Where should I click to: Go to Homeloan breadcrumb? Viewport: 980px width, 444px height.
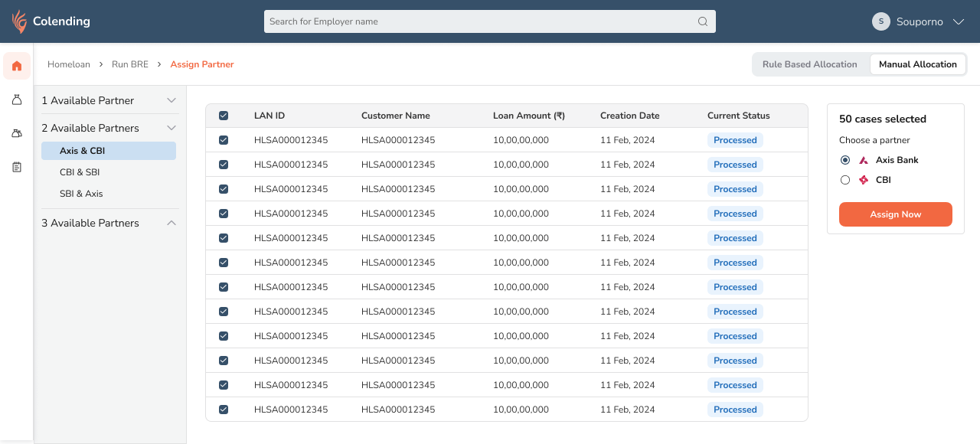(69, 64)
